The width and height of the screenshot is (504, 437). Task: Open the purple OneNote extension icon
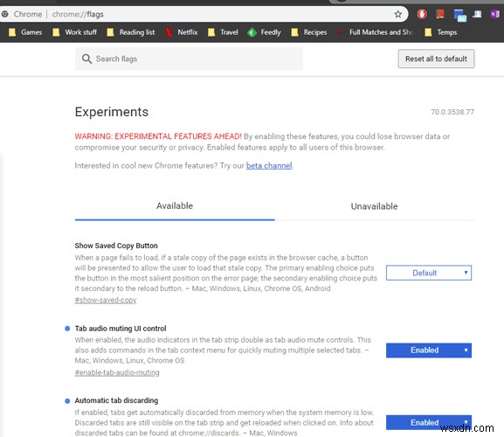tap(495, 14)
